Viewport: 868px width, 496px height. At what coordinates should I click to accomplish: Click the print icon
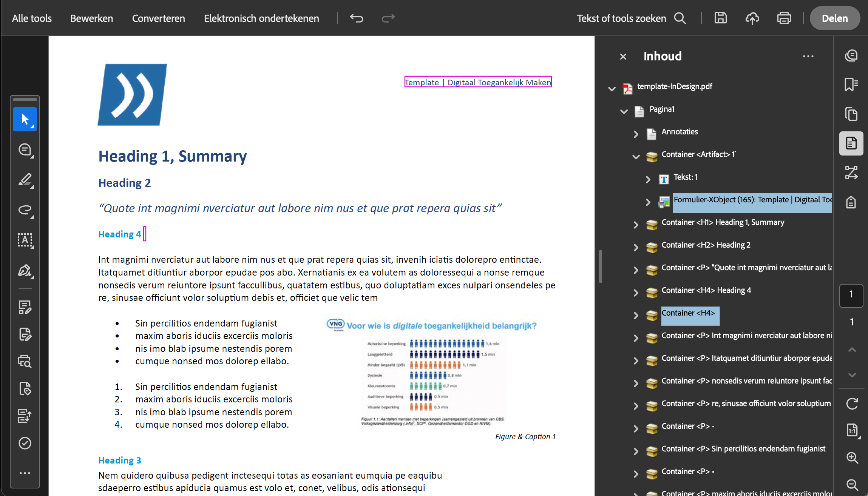tap(784, 18)
